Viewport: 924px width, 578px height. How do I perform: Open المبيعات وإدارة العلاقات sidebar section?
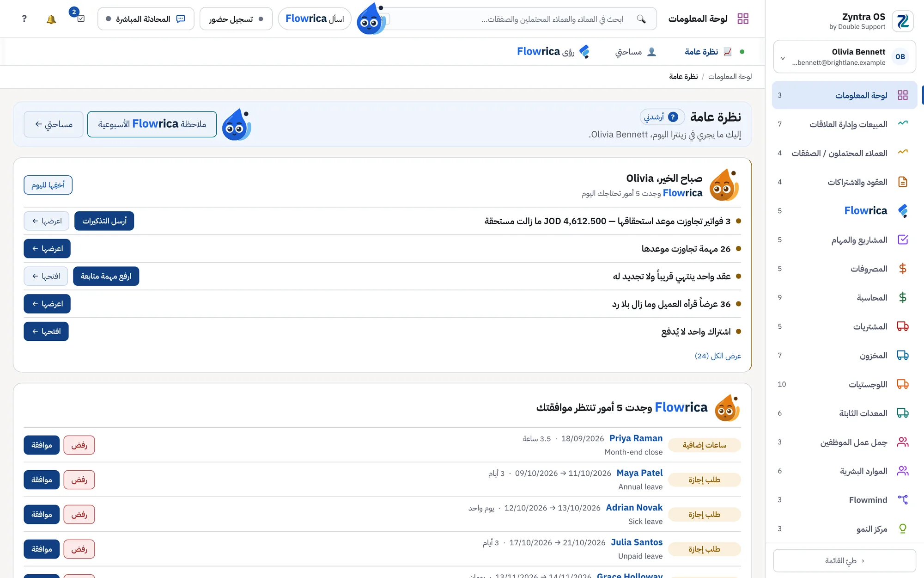point(845,124)
